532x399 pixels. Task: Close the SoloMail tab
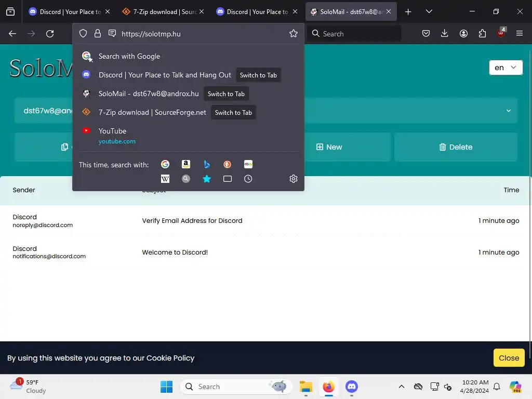tap(389, 11)
